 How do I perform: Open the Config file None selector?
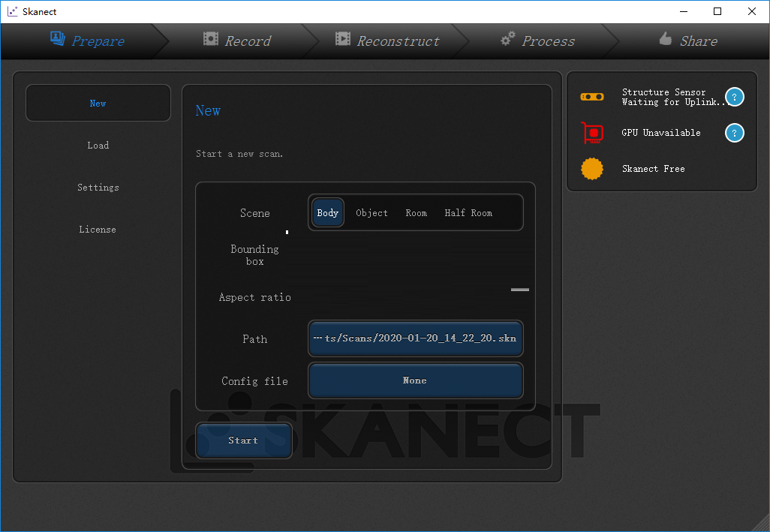(x=415, y=380)
